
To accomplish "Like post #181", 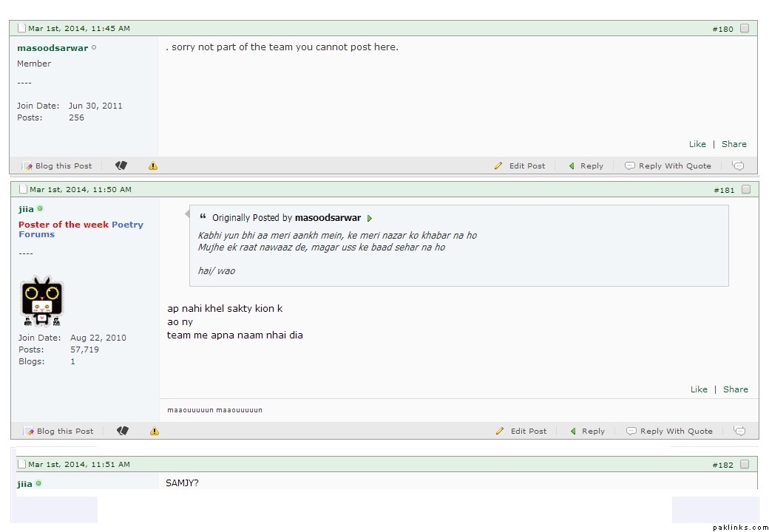I will pos(699,389).
